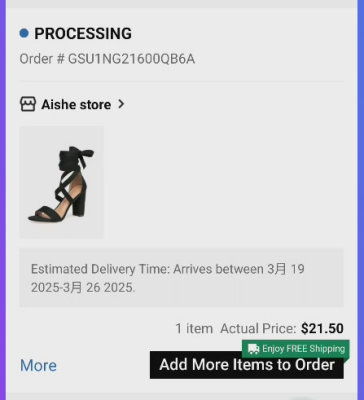Click the delivery truck icon on the shipping badge
364x400 pixels.
click(x=254, y=349)
